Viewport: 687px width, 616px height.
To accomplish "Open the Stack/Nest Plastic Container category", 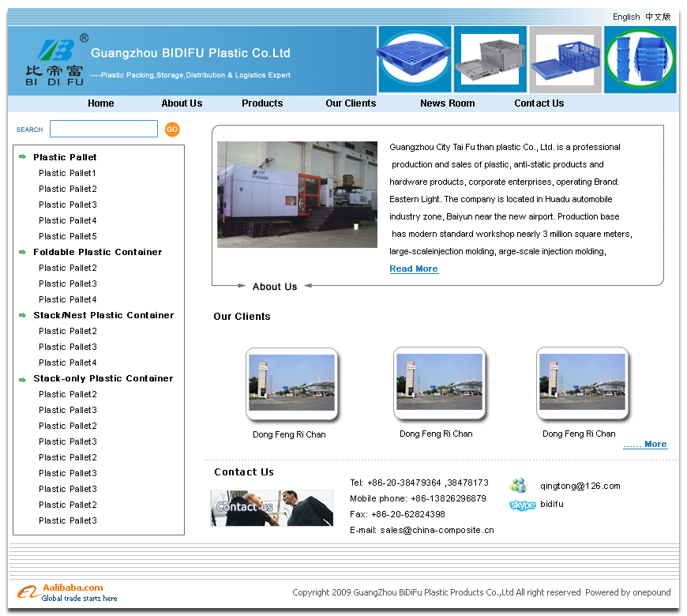I will (x=103, y=315).
